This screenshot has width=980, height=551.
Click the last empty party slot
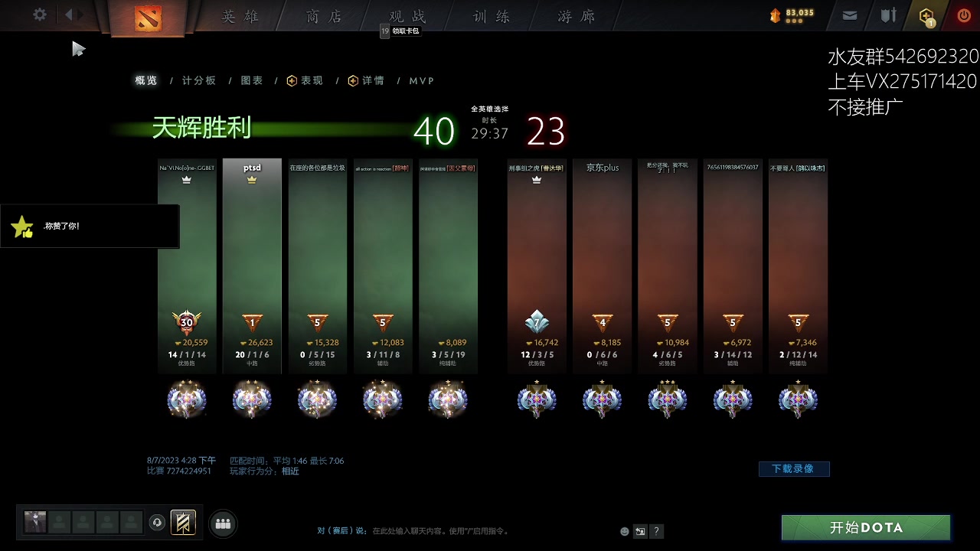tap(132, 523)
